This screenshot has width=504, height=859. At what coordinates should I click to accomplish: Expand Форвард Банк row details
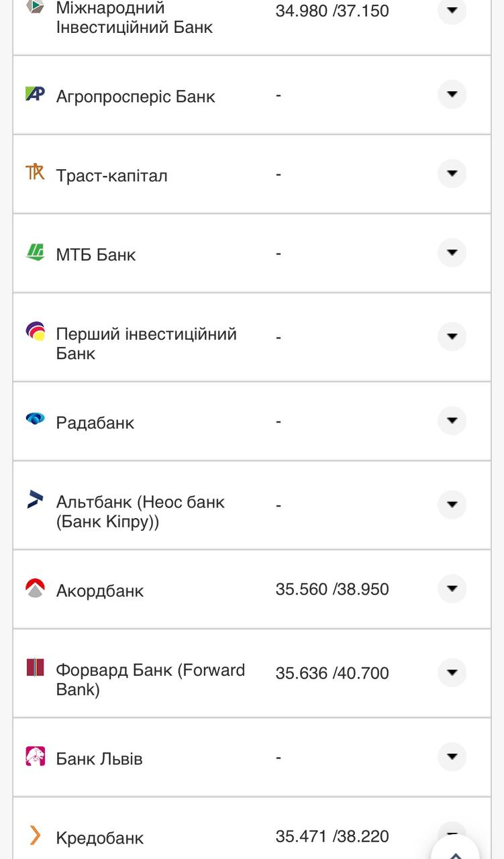coord(452,672)
